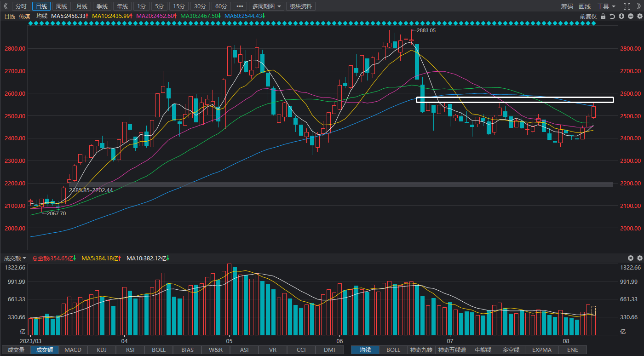Image resolution: width=644 pixels, height=356 pixels.
Task: Switch to 分时 intraday view
Action: (21, 6)
